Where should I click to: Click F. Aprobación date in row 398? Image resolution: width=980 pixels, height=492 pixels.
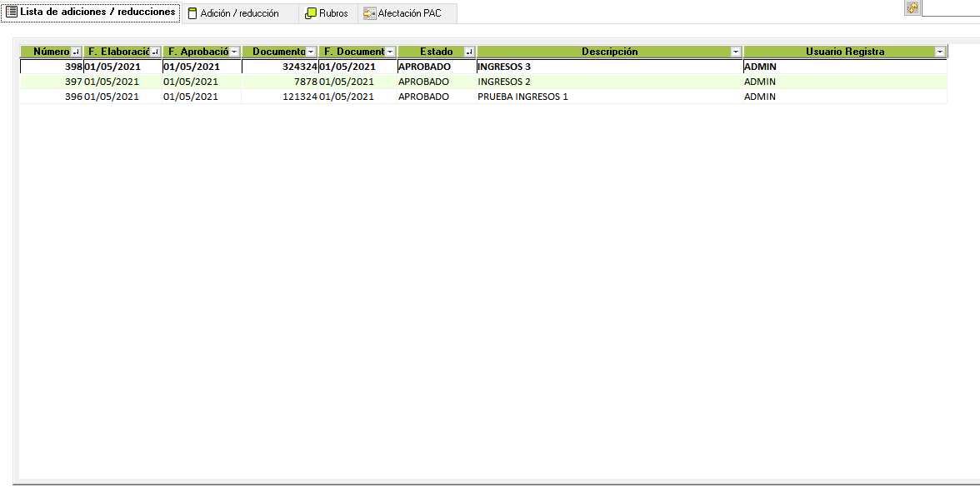click(x=202, y=67)
